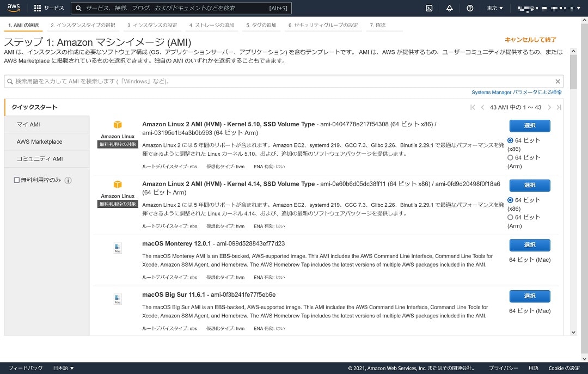Open the AWS home logo

click(x=14, y=8)
